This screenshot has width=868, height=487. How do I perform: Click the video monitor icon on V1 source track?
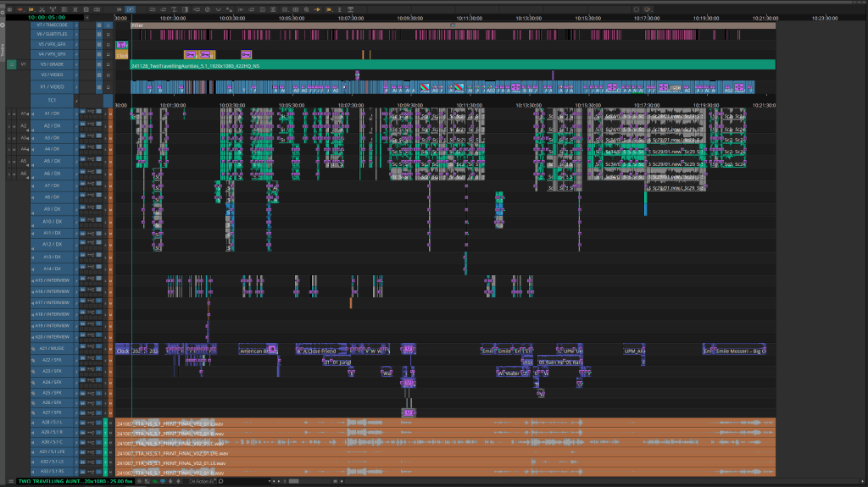pos(10,64)
